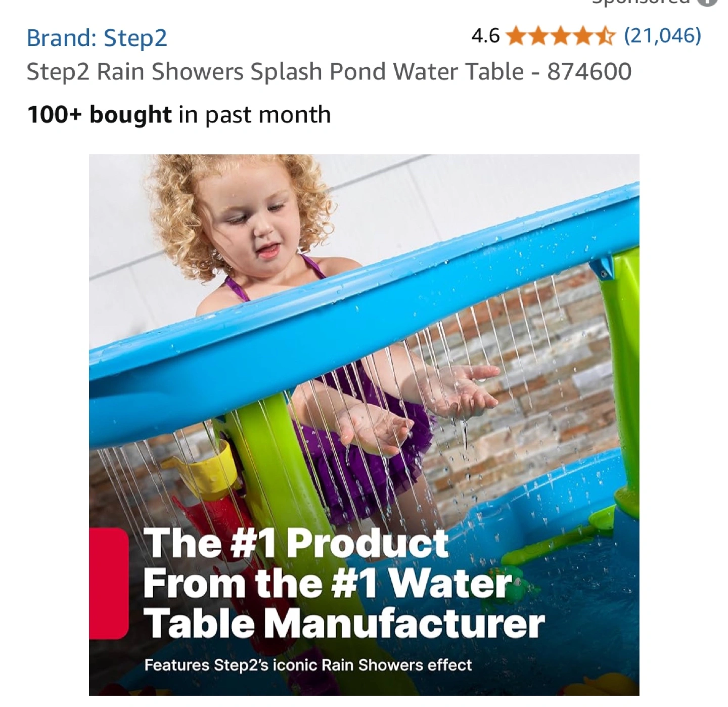Click the partially visible Sponsored label
The height and width of the screenshot is (707, 728).
[x=641, y=2]
